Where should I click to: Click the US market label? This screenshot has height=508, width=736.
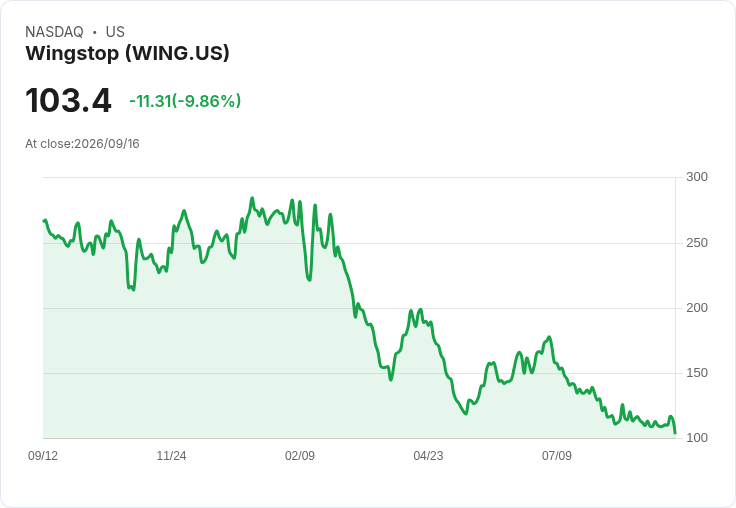(x=115, y=32)
